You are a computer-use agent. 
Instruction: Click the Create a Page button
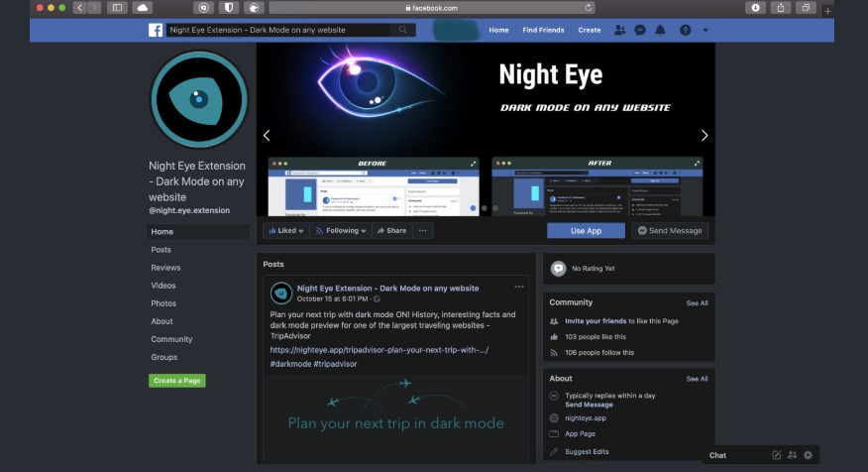pos(177,381)
